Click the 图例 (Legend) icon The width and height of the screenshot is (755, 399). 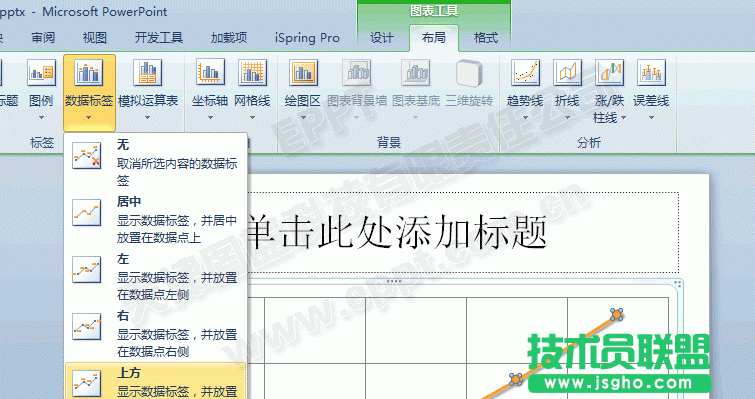tap(41, 73)
